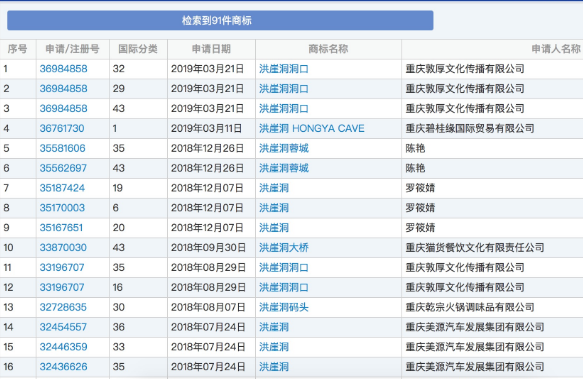Open registration number 32436626
583x379 pixels.
pyautogui.click(x=64, y=367)
